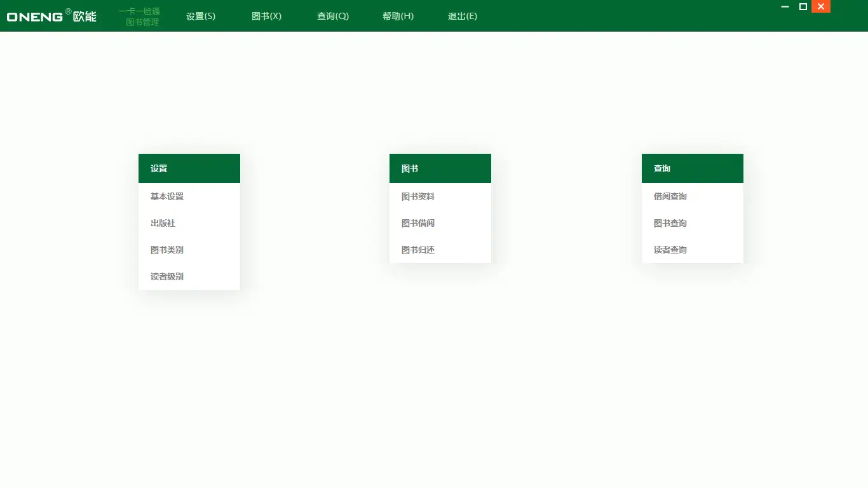
Task: Open the 设置(S) menu
Action: click(200, 16)
